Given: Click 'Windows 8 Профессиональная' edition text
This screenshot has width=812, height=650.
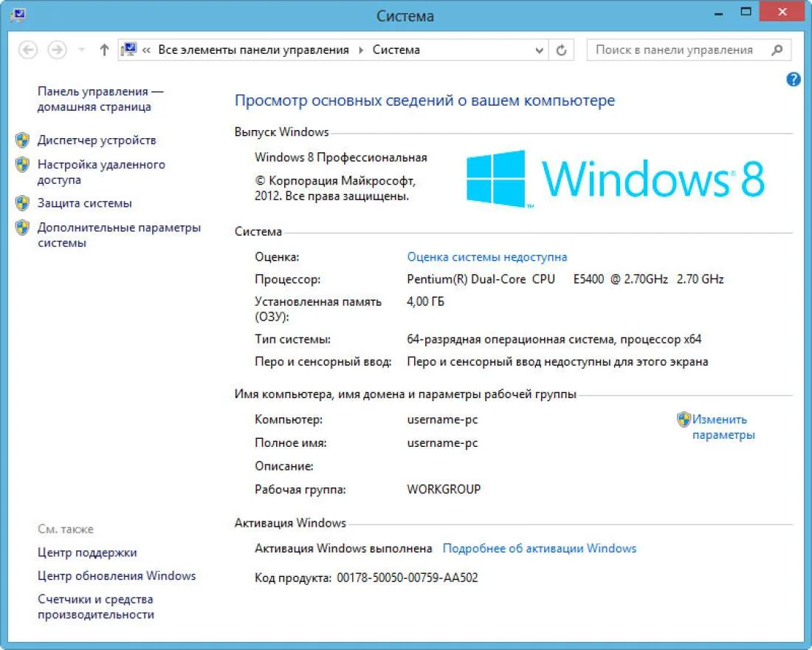Looking at the screenshot, I should (x=341, y=157).
